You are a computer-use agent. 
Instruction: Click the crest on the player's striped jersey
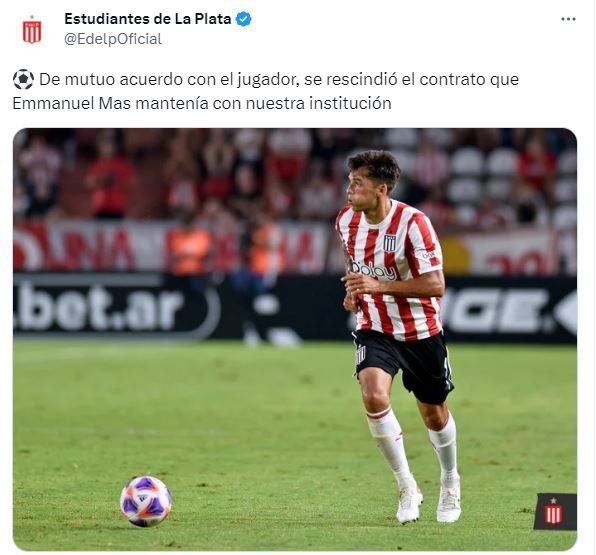point(389,242)
